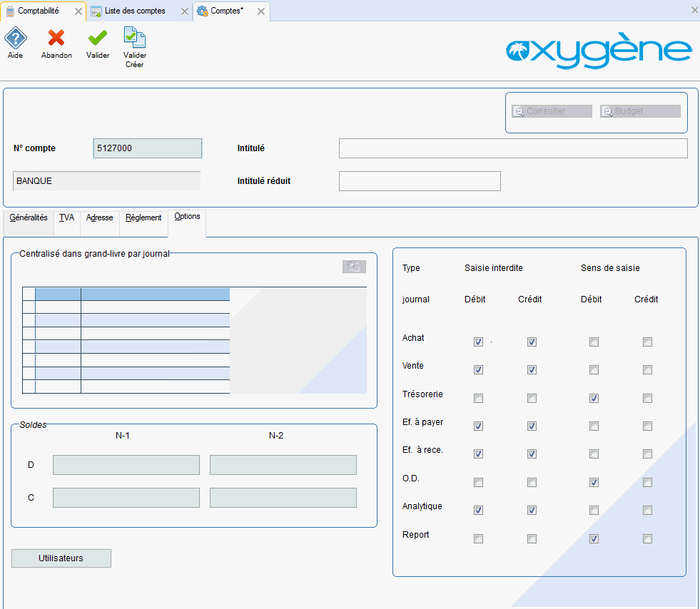Check Achat sens de saisie Débit
This screenshot has height=609, width=700.
pyautogui.click(x=594, y=342)
